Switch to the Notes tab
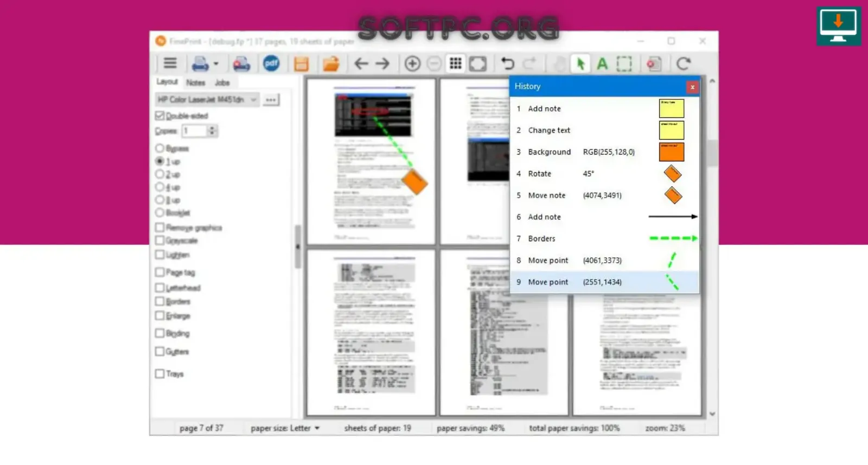 [x=196, y=82]
